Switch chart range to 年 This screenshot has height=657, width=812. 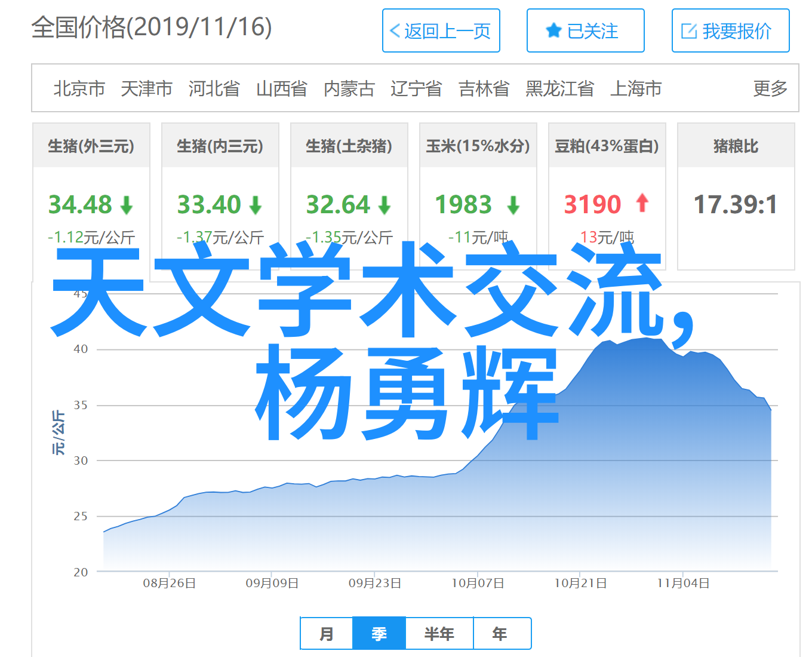(502, 634)
